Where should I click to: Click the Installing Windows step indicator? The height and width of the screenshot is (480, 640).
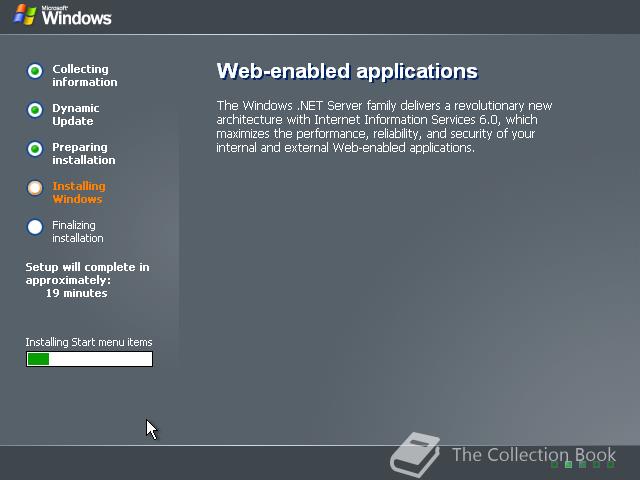pyautogui.click(x=35, y=188)
